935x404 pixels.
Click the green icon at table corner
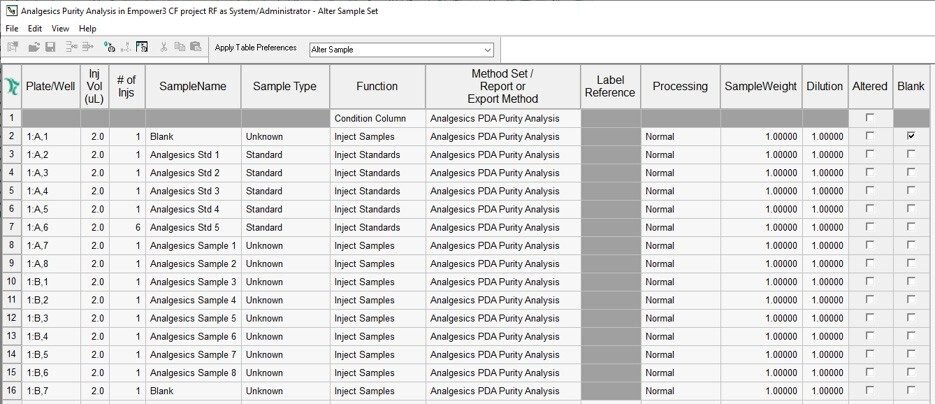11,86
